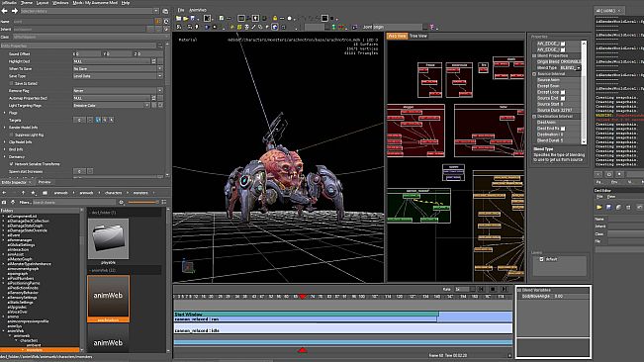Adjust the orange thumbnail size slider
This screenshot has height=362, width=644.
pyautogui.click(x=142, y=202)
